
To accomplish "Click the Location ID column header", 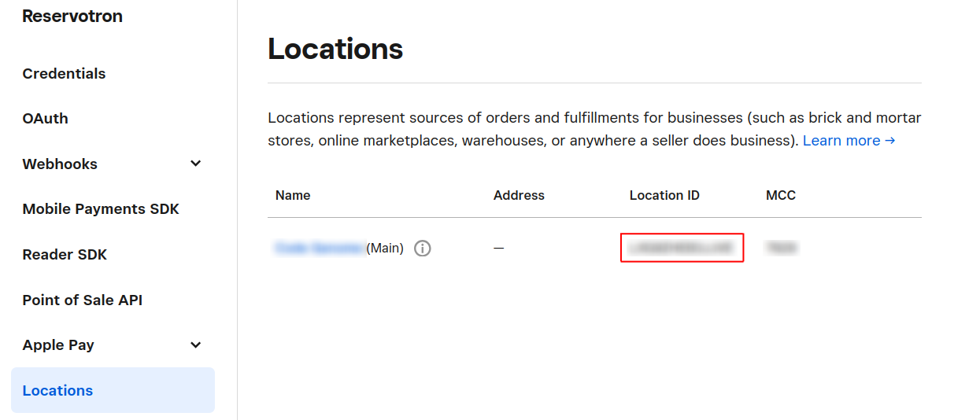I will click(x=664, y=195).
